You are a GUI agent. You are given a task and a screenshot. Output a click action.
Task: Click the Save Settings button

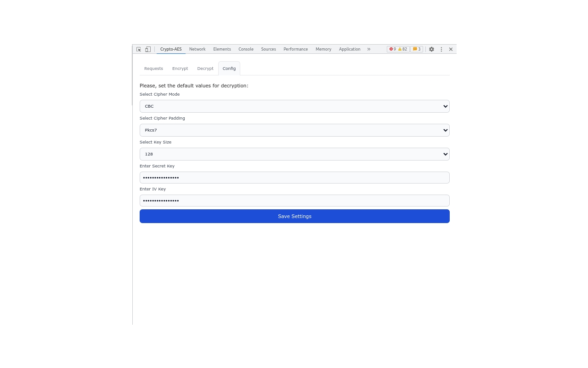tap(294, 216)
